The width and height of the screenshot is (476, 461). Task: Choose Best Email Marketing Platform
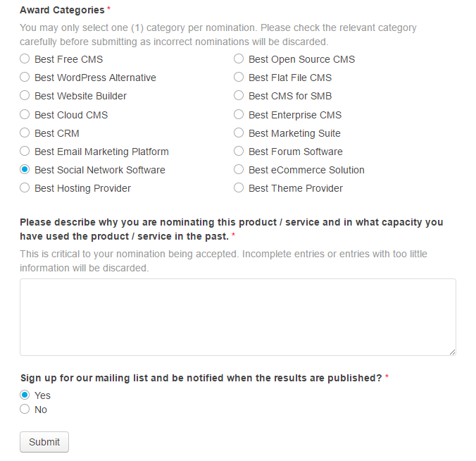pos(25,152)
